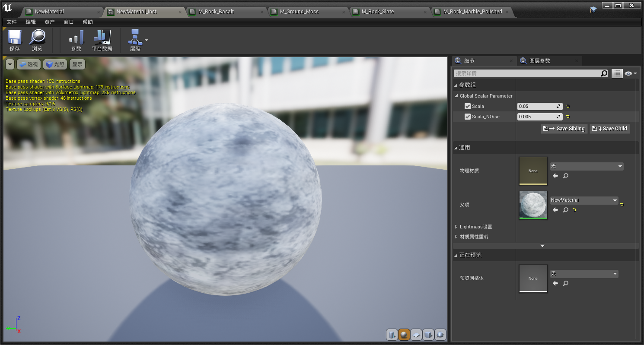Open 平台数据 platform data tool
Image resolution: width=644 pixels, height=345 pixels.
coord(102,41)
